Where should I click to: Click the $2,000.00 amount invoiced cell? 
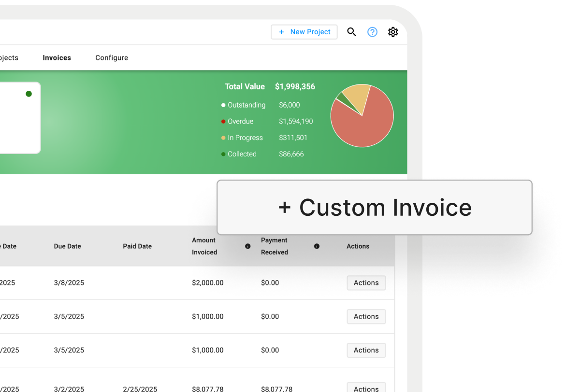pyautogui.click(x=208, y=283)
